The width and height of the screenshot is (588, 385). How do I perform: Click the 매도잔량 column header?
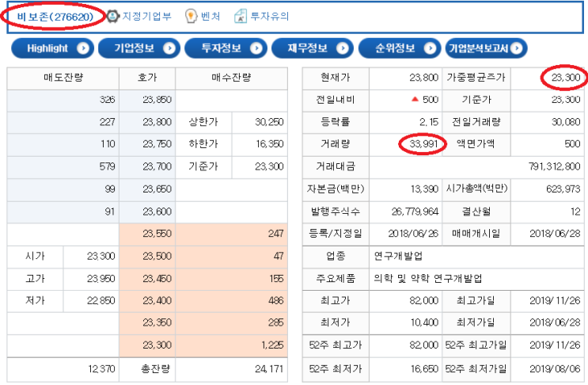pyautogui.click(x=63, y=78)
